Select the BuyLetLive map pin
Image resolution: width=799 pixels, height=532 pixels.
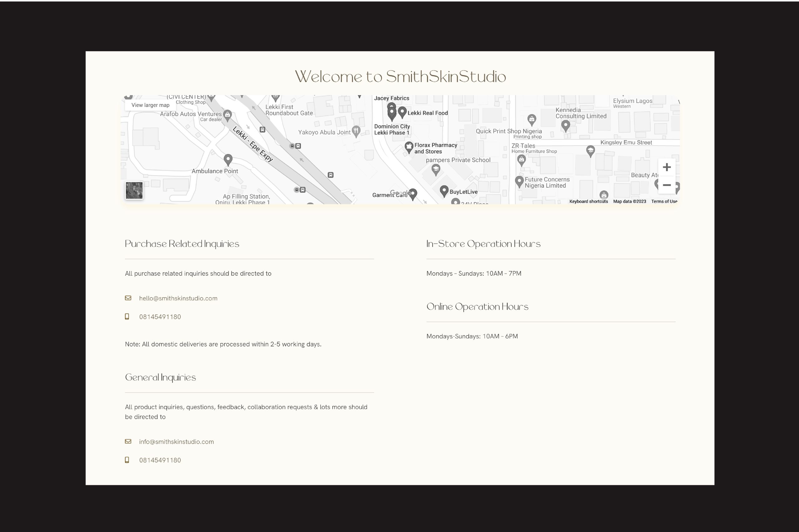(x=444, y=190)
